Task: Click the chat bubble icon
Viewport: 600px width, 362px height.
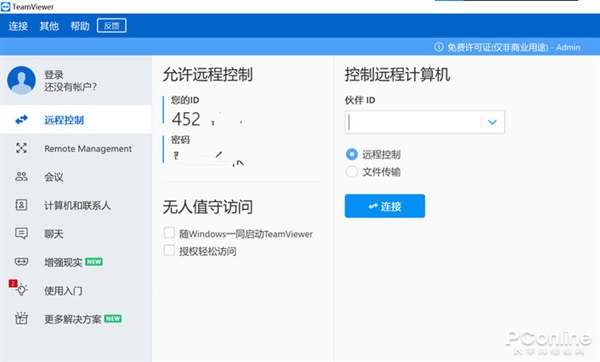Action: 21,233
